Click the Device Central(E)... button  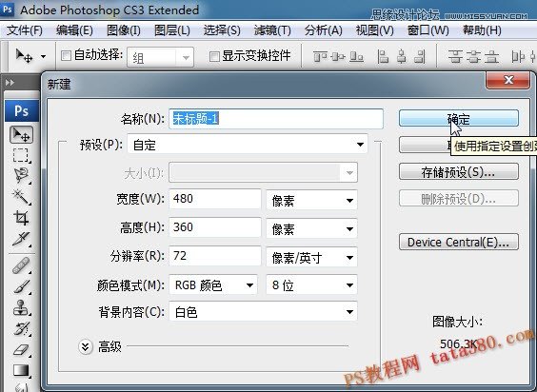tap(459, 242)
